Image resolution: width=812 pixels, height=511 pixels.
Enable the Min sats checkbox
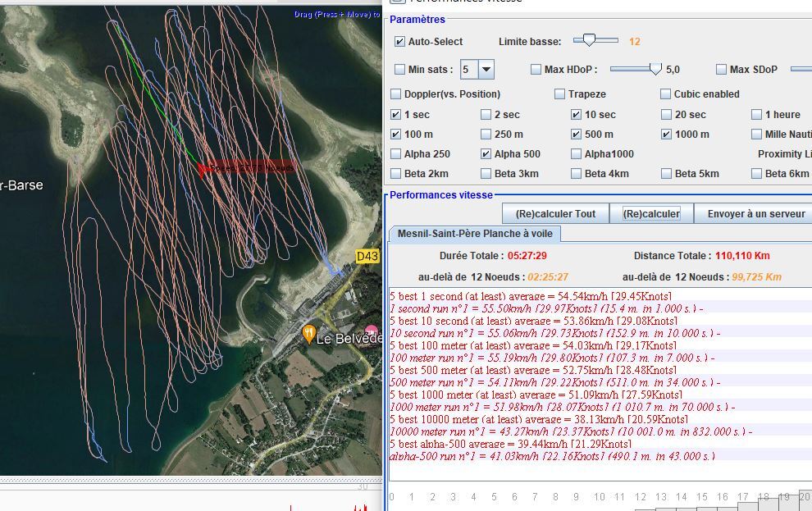click(399, 70)
